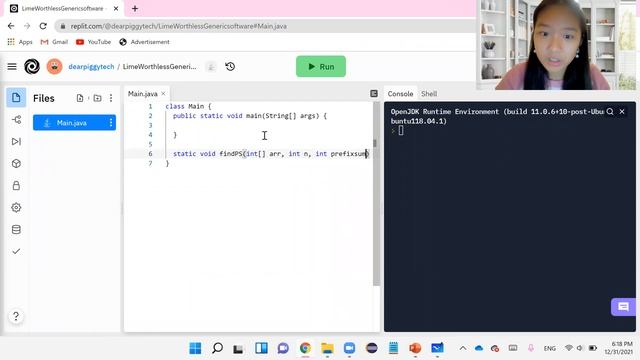This screenshot has width=640, height=360.
Task: Open LimeWorthlessGeneri repl name
Action: pyautogui.click(x=159, y=67)
